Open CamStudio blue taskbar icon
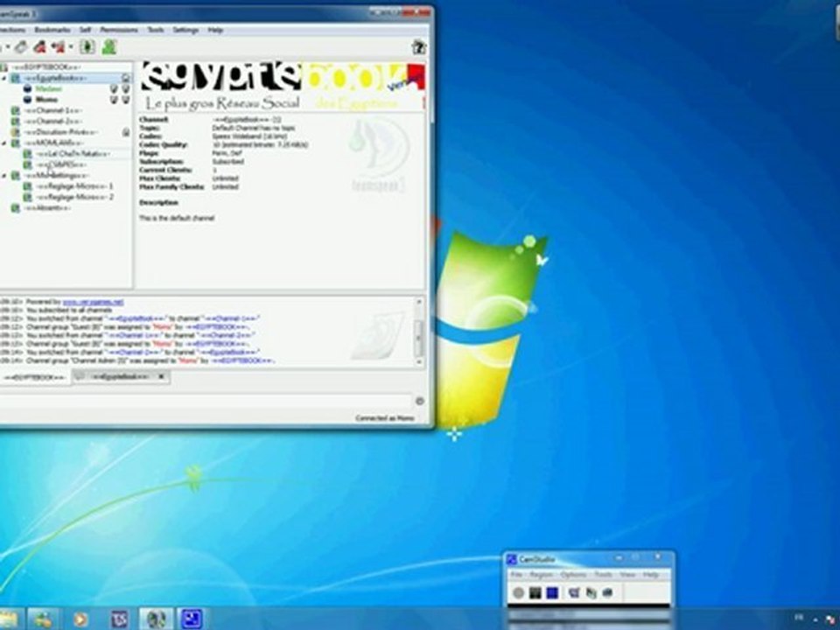 (x=191, y=619)
